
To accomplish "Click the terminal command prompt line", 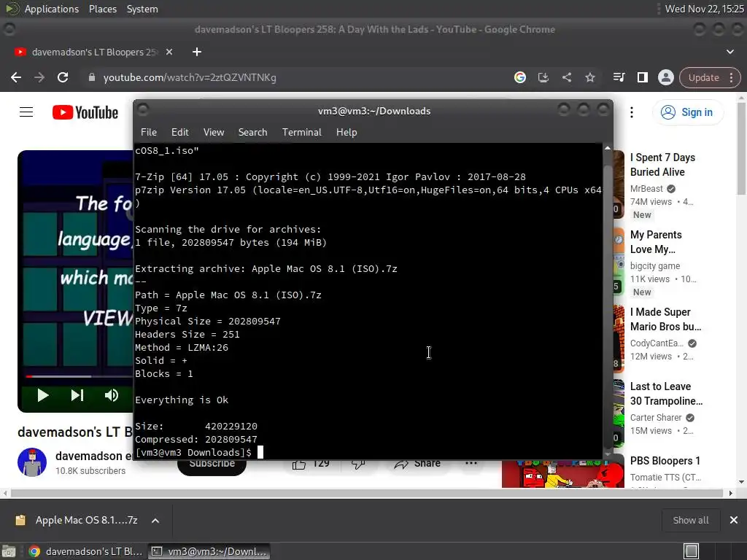I will point(368,452).
